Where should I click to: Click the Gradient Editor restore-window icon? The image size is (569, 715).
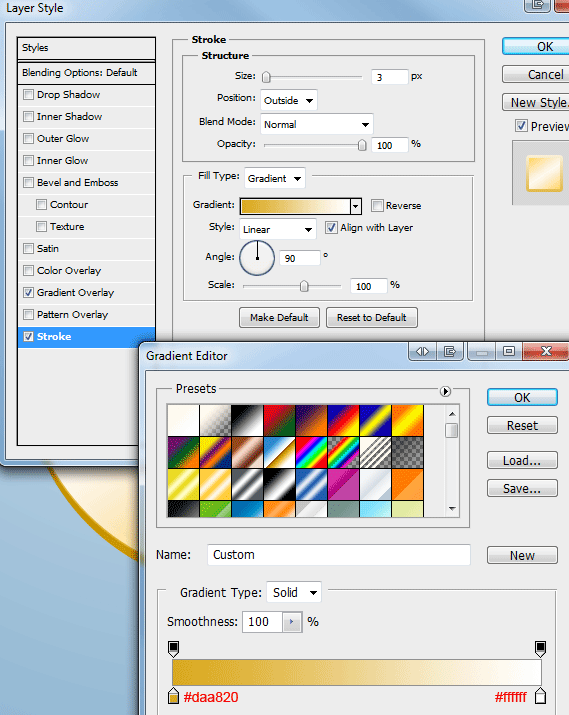pos(509,351)
